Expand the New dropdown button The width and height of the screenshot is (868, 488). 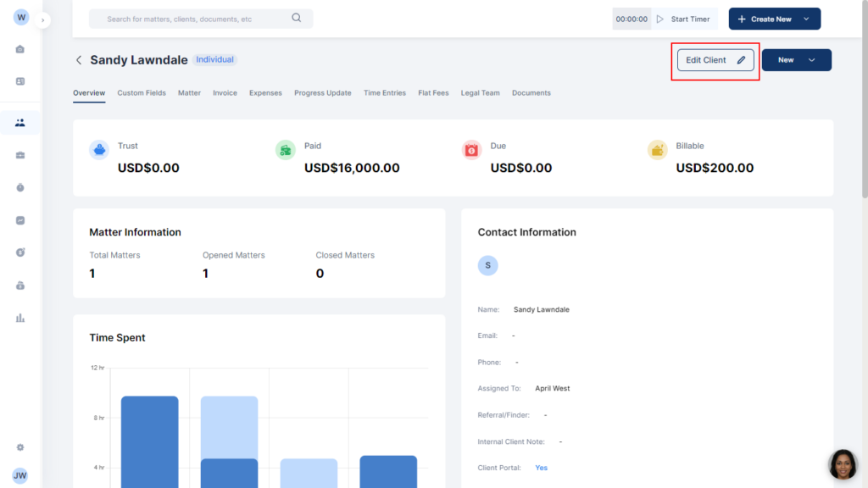[796, 60]
